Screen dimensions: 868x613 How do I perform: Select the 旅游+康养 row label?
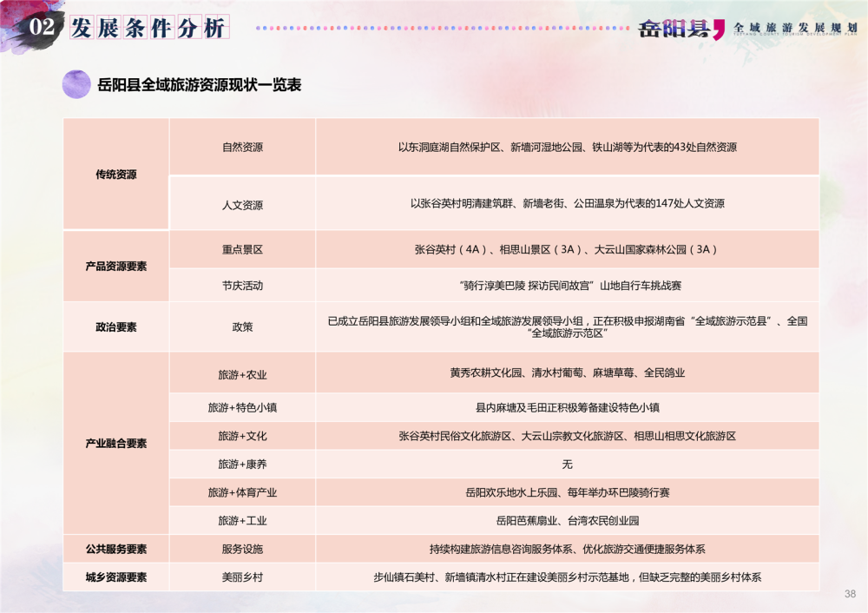coord(242,465)
